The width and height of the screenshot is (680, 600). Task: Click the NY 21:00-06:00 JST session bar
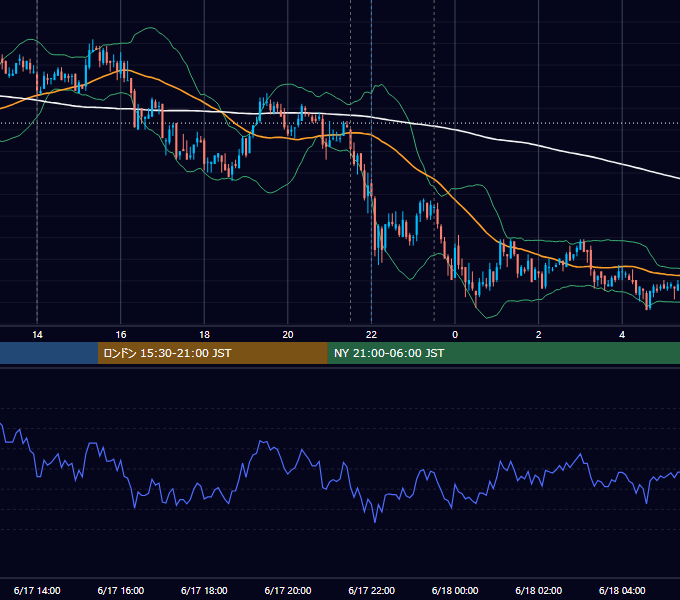tap(503, 353)
